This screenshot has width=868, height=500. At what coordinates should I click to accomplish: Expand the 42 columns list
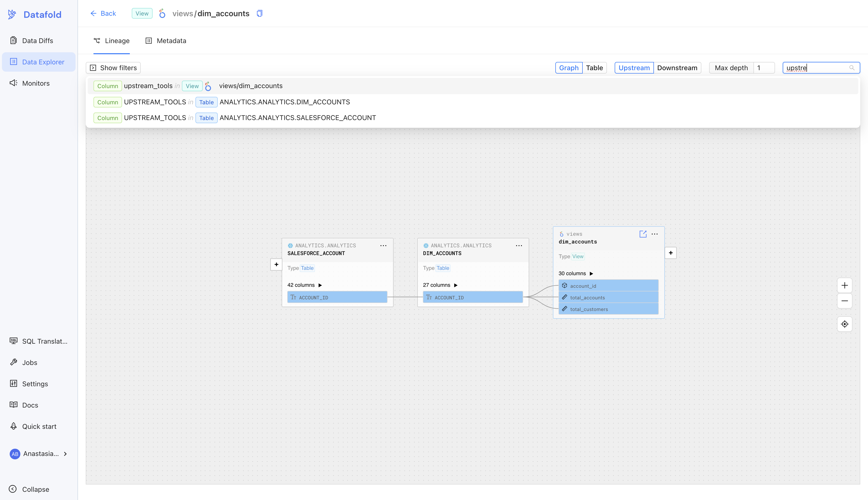pos(304,285)
